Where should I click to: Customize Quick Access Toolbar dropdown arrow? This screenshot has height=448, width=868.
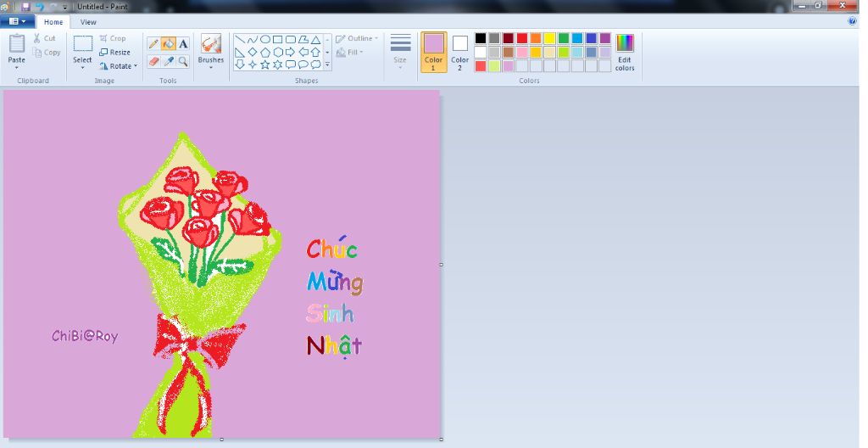[65, 7]
